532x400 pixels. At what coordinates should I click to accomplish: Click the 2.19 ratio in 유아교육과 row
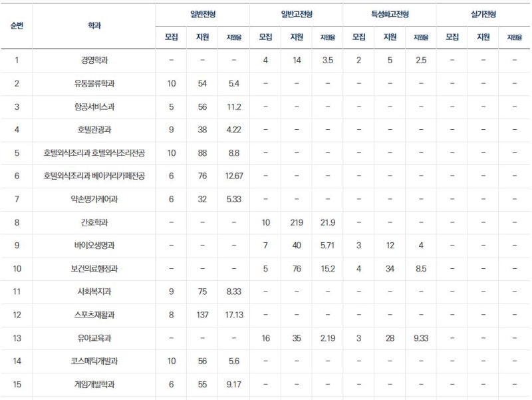(327, 338)
